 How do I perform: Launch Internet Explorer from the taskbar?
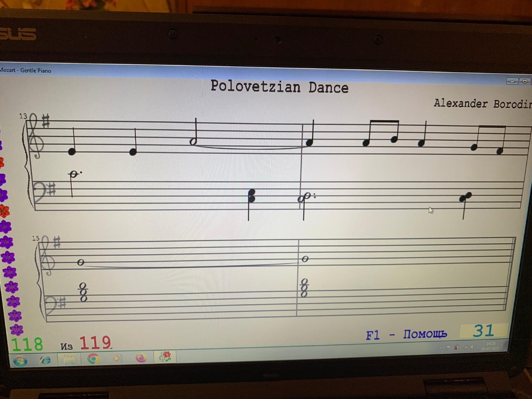[x=45, y=360]
